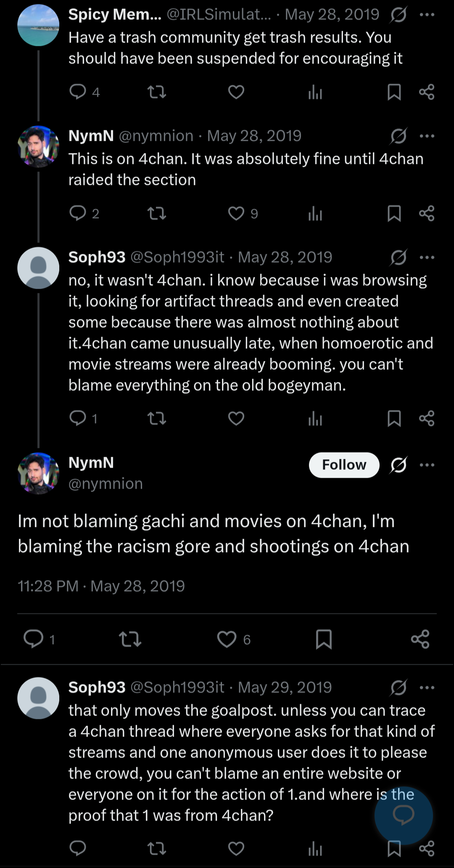454x868 pixels.
Task: Tap the floating blue compose reply button
Action: pyautogui.click(x=404, y=815)
